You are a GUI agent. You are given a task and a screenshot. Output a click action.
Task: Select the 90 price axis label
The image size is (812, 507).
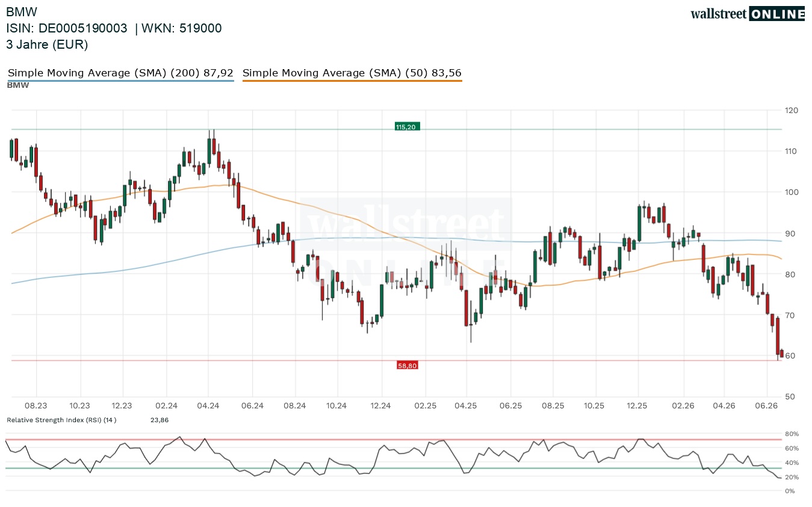789,233
